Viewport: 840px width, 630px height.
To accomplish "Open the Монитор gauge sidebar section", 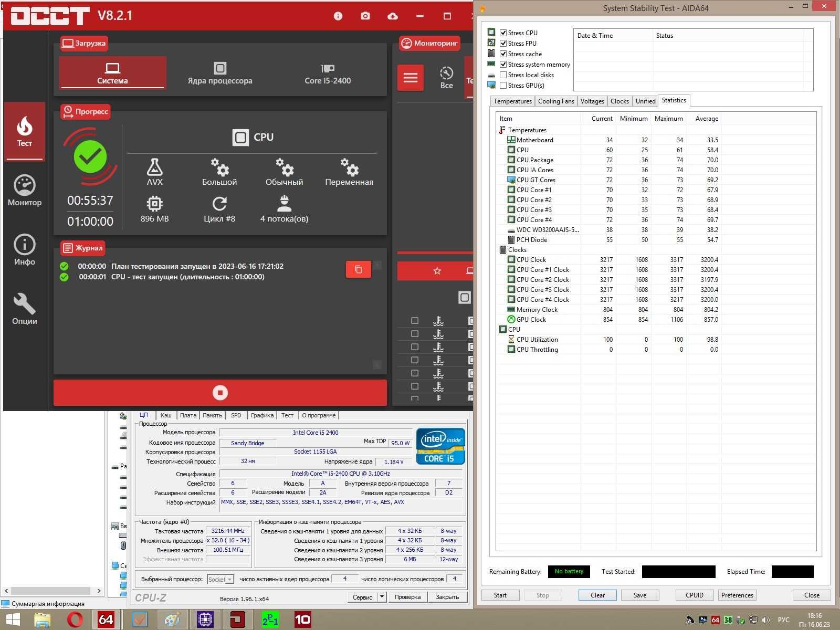I will pyautogui.click(x=25, y=191).
